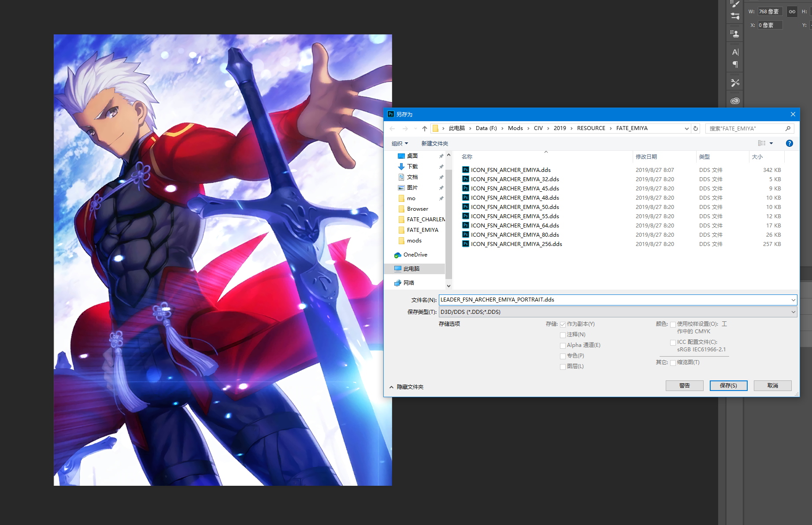Click the Back arrow in the save dialog
The image size is (812, 525).
(393, 129)
